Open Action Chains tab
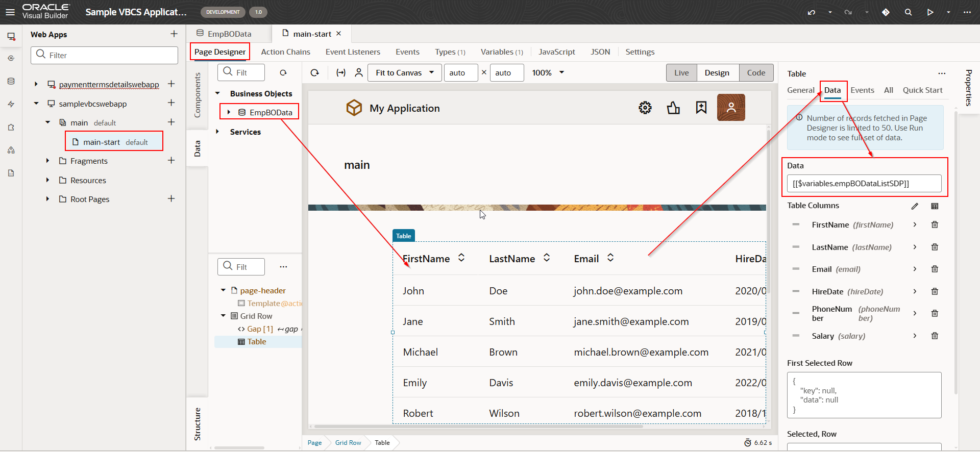The width and height of the screenshot is (980, 452). (285, 52)
